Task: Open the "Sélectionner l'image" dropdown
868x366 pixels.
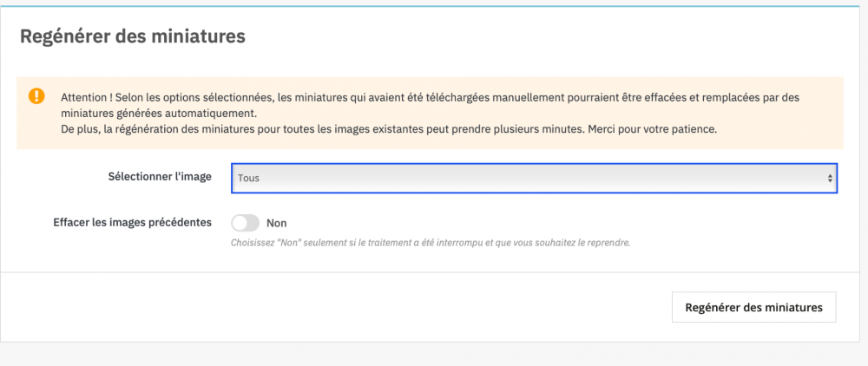Action: pyautogui.click(x=533, y=178)
